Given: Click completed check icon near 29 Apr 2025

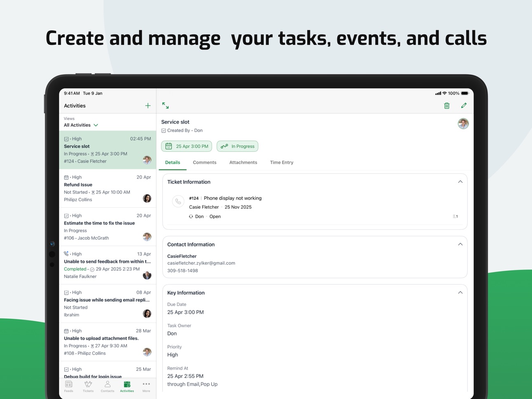Looking at the screenshot, I should click(92, 269).
